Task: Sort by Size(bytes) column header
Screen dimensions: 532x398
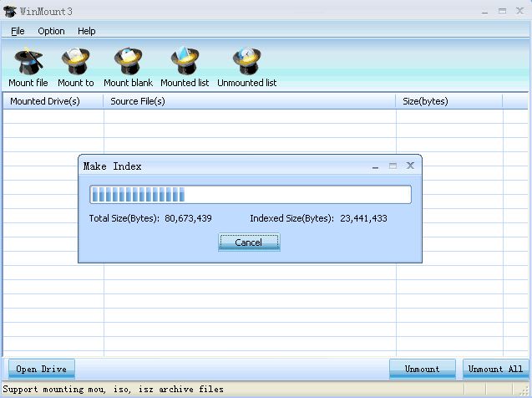Action: click(x=449, y=101)
